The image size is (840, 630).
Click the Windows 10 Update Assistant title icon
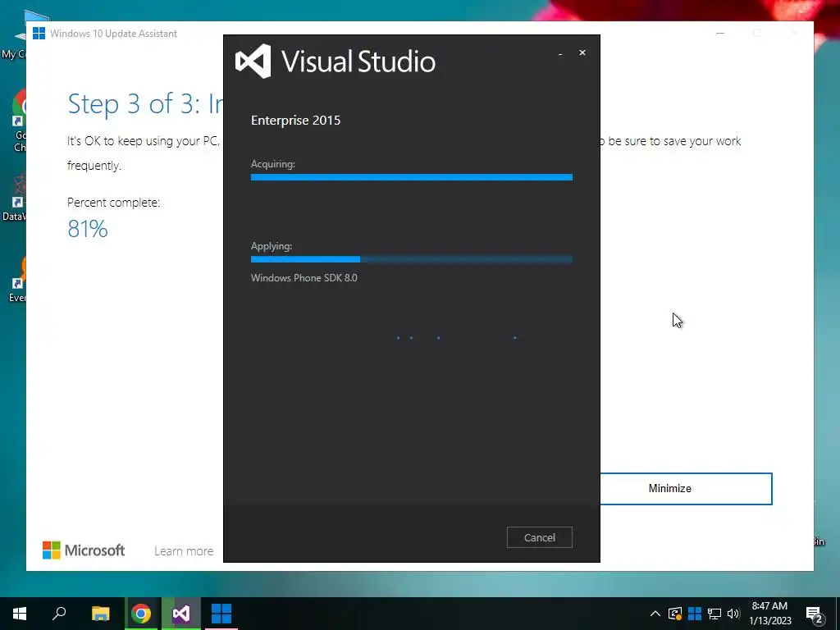point(39,33)
